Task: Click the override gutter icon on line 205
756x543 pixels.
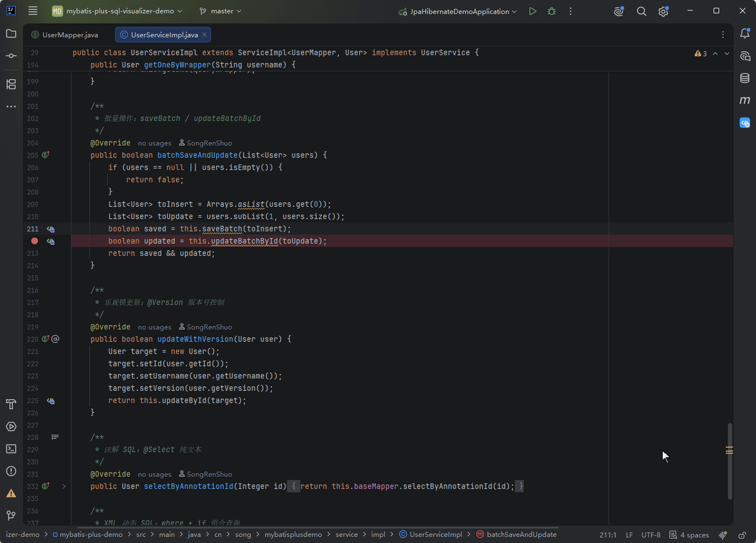Action: click(45, 155)
